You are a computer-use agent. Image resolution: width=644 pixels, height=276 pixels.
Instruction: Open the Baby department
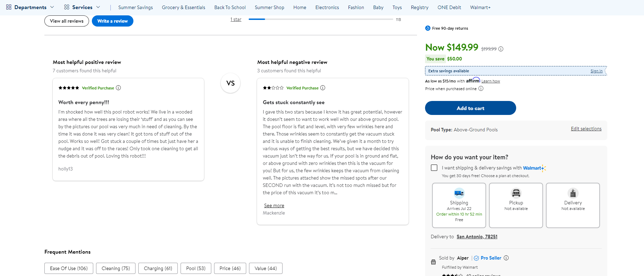tap(378, 7)
